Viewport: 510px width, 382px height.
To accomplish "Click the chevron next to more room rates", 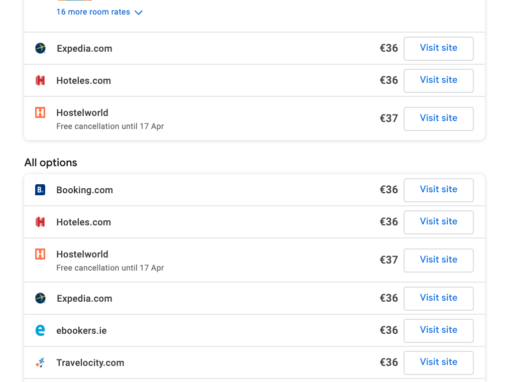I will point(138,13).
